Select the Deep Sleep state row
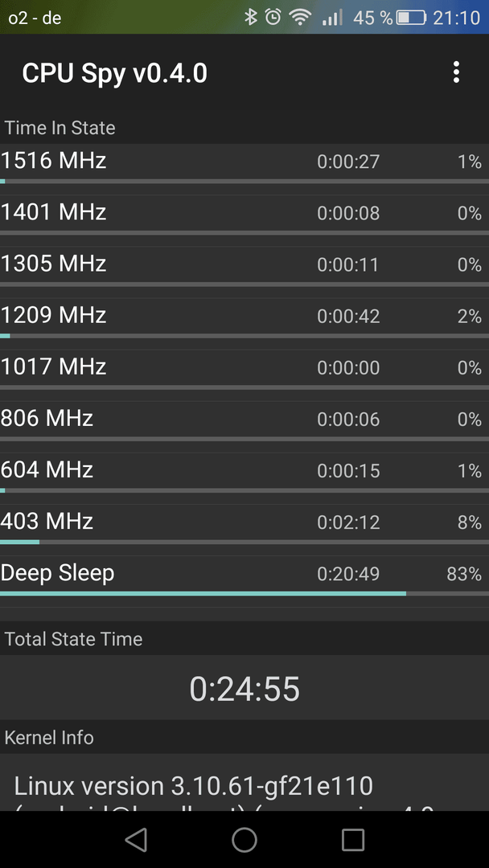 pyautogui.click(x=244, y=576)
